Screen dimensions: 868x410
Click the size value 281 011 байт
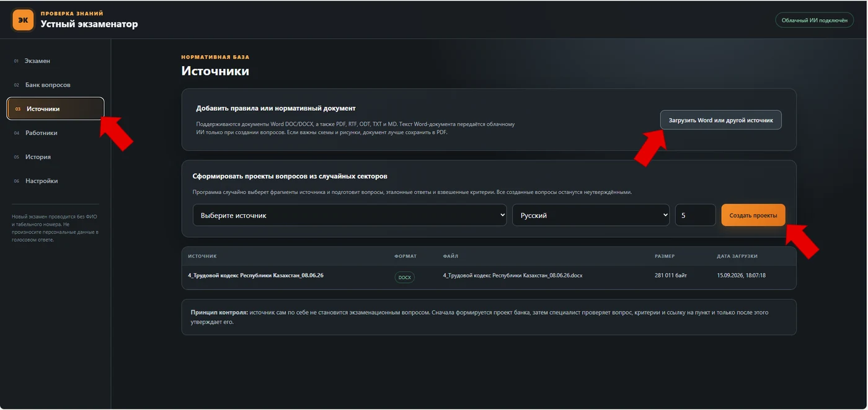click(x=671, y=276)
